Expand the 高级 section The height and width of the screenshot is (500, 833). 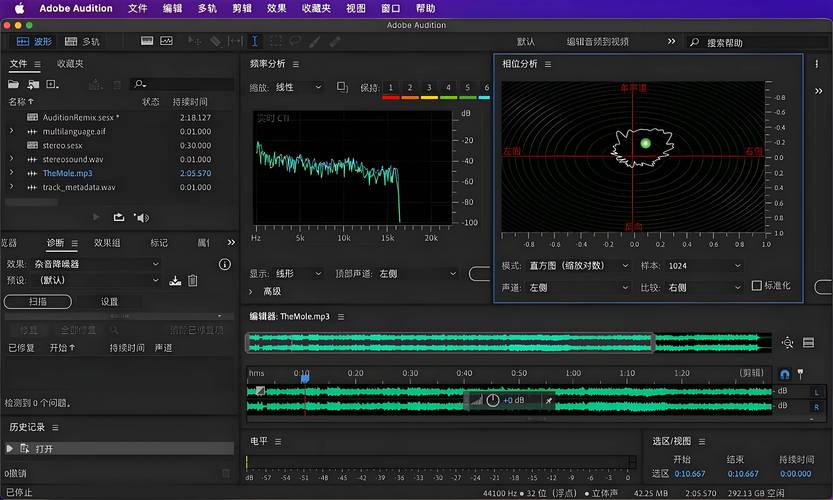point(252,291)
